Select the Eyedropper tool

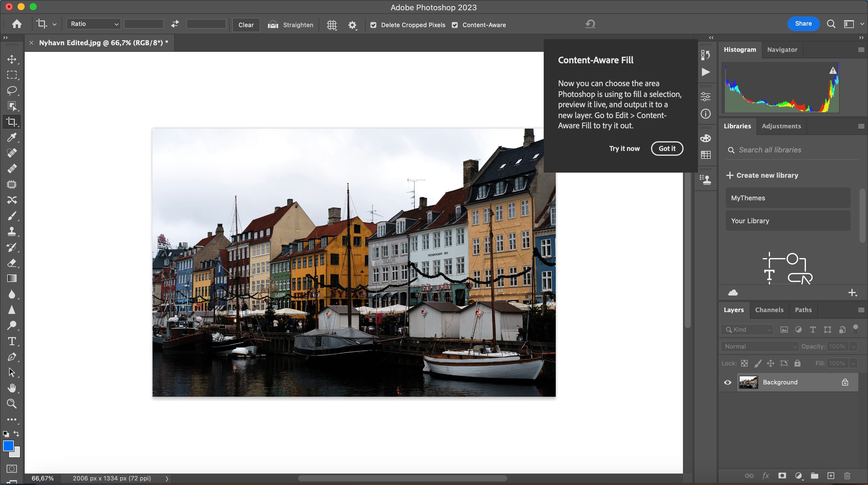(x=12, y=138)
